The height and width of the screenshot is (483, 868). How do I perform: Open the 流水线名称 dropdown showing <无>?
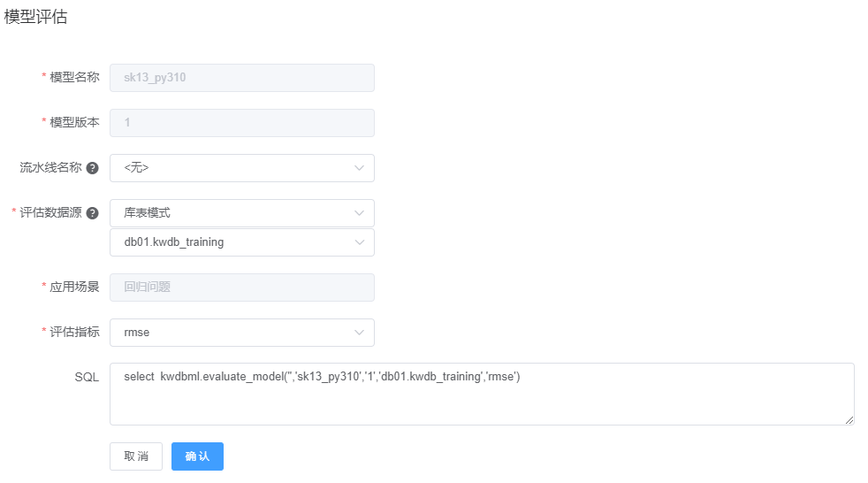click(230, 167)
